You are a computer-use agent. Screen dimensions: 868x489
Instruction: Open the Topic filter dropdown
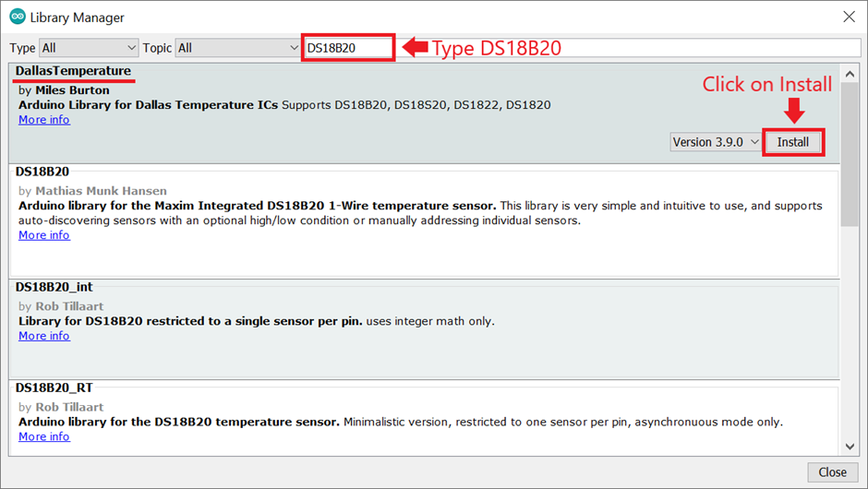(237, 48)
